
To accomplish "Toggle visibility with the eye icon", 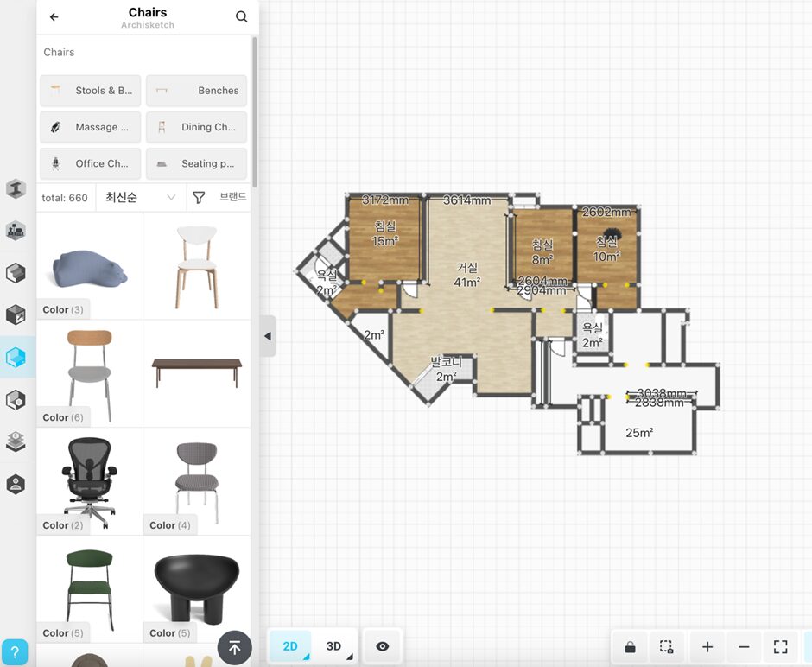I will point(383,646).
